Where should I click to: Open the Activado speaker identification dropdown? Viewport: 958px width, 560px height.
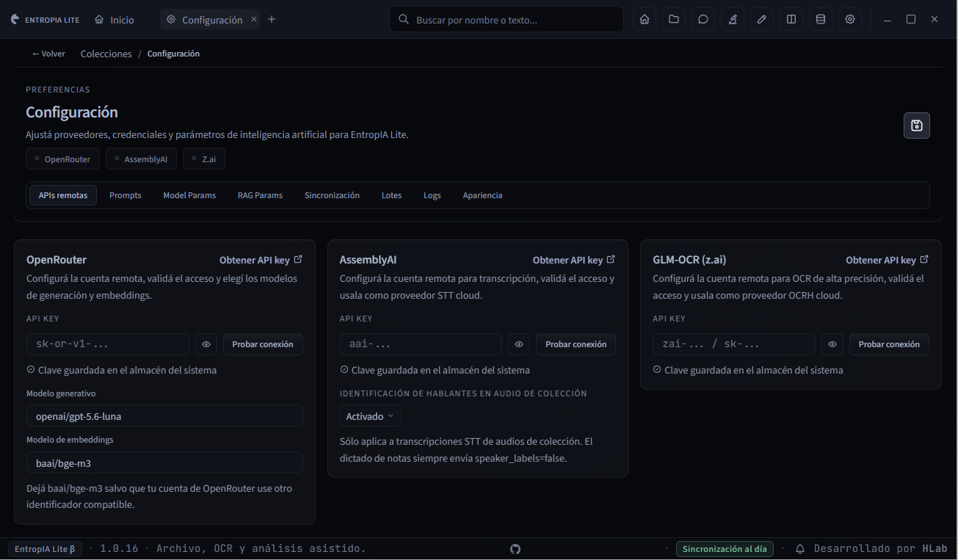tap(370, 416)
